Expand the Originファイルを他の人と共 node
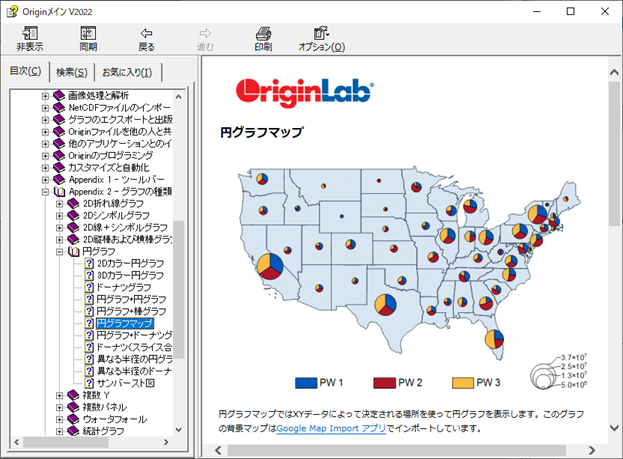The height and width of the screenshot is (459, 623). click(x=45, y=132)
